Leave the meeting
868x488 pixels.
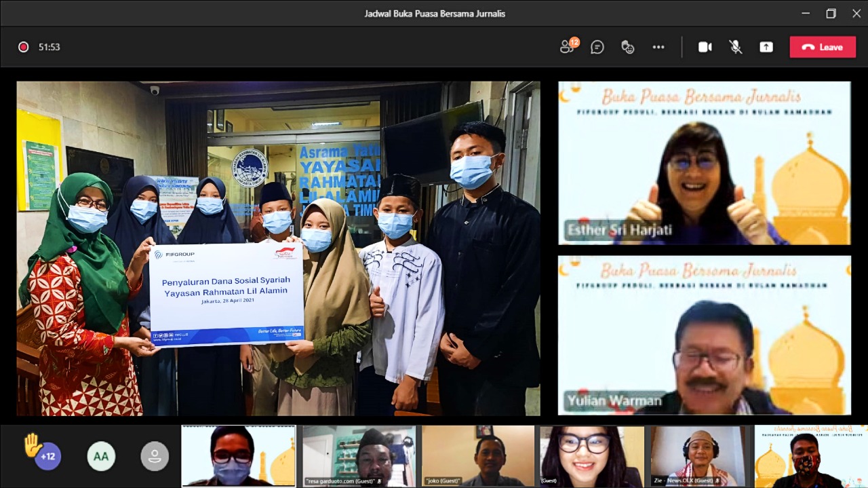823,47
